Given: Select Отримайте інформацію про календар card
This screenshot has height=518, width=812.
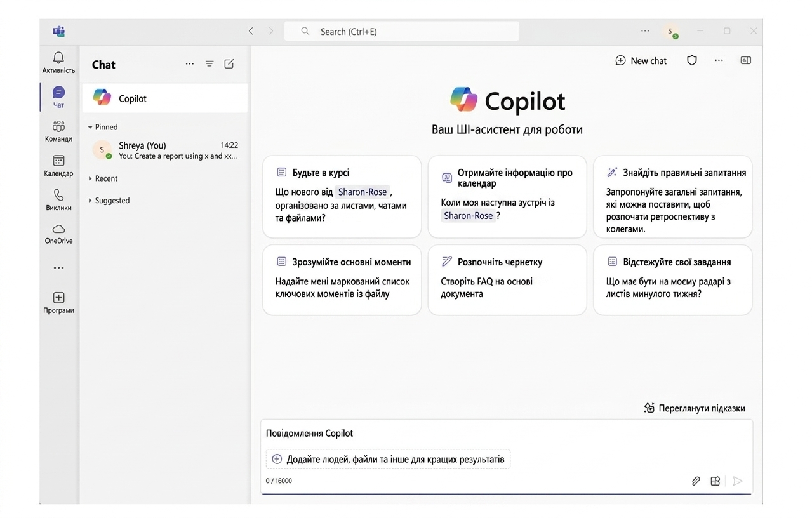Looking at the screenshot, I should (507, 197).
